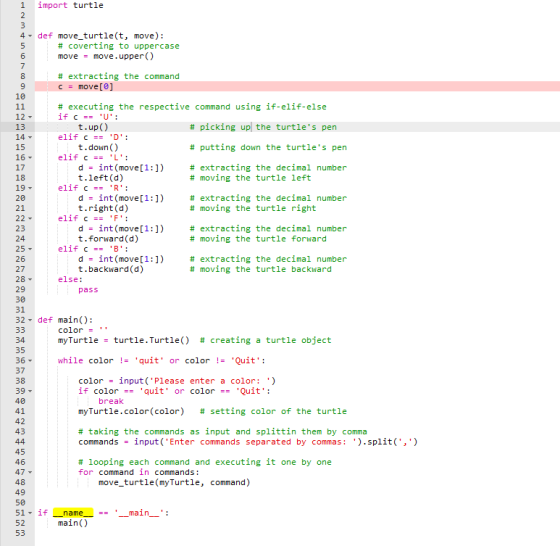Click the '# moving the turtle backward' comment

tap(260, 269)
